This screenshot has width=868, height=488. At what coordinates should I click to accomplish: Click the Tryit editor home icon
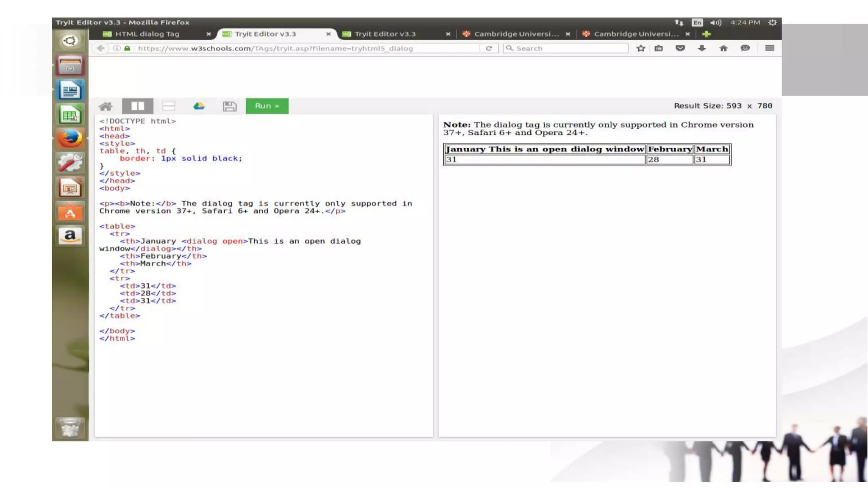click(x=106, y=106)
